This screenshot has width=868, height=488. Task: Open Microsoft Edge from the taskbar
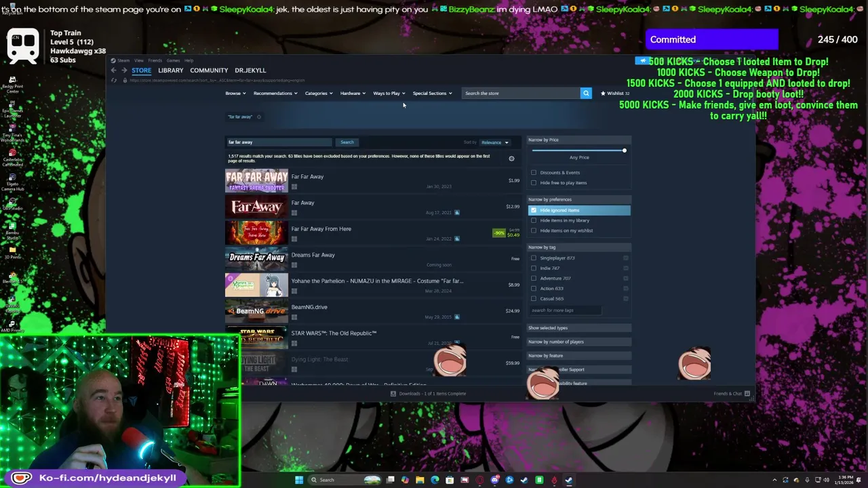click(x=435, y=480)
